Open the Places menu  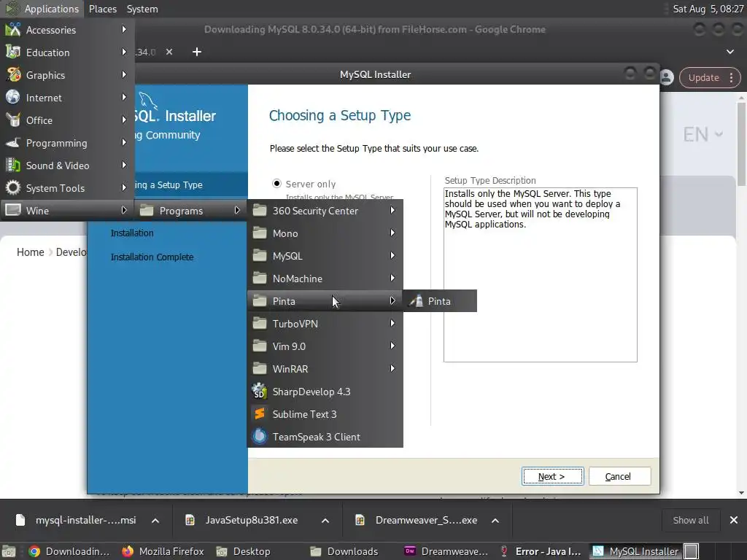[103, 9]
